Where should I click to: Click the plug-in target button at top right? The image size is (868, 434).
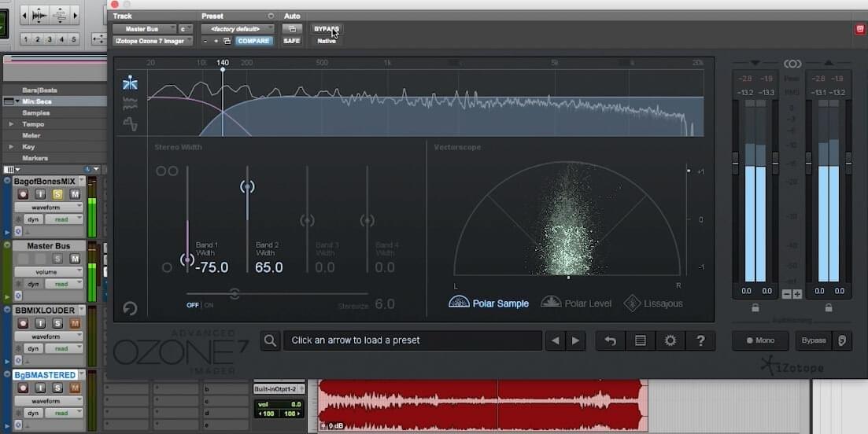click(x=859, y=29)
